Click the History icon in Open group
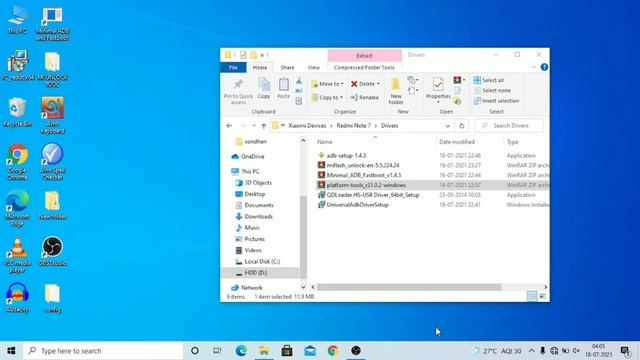 coord(458,101)
